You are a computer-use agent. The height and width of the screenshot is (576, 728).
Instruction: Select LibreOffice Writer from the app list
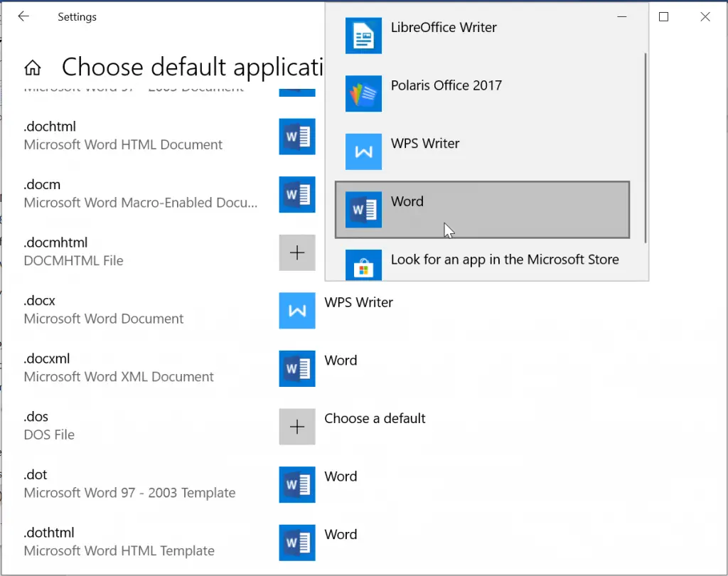[x=444, y=27]
